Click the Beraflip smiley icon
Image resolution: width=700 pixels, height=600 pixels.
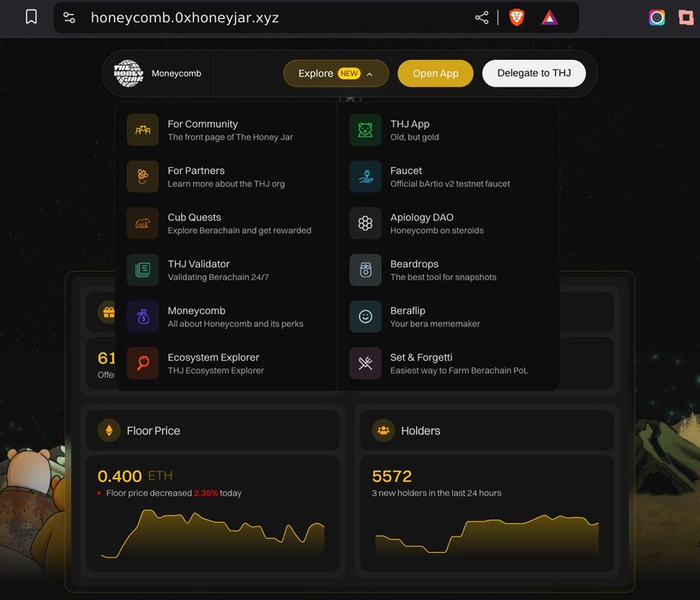click(365, 316)
